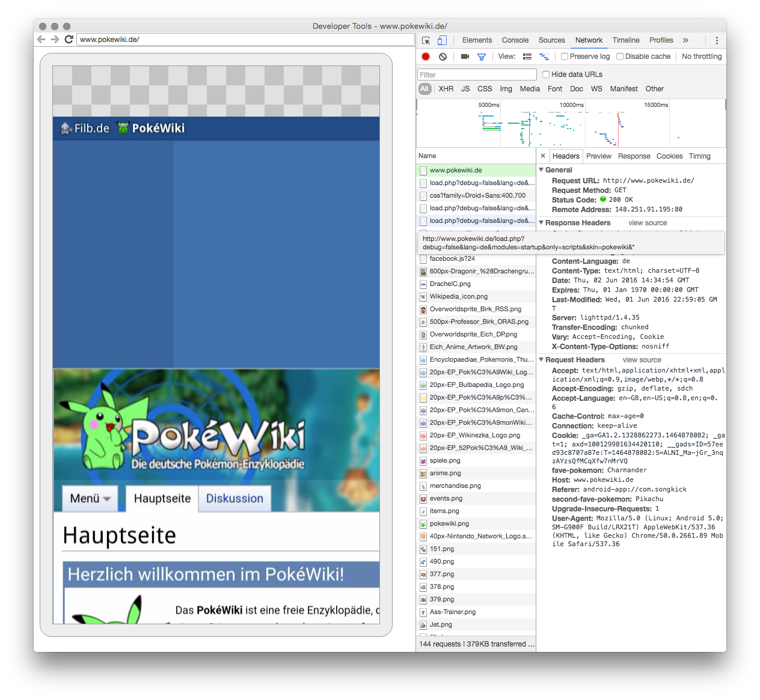Click the capture screenshots camera icon
Viewport: 760px width, 700px height.
point(465,56)
